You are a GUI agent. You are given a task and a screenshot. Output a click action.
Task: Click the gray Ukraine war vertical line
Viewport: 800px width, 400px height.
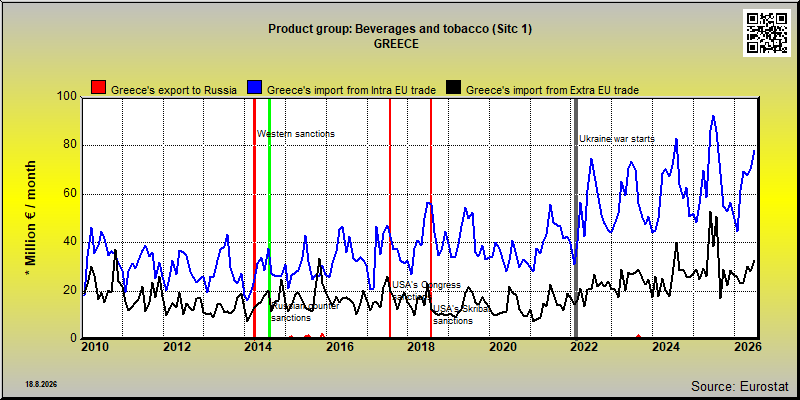click(577, 218)
